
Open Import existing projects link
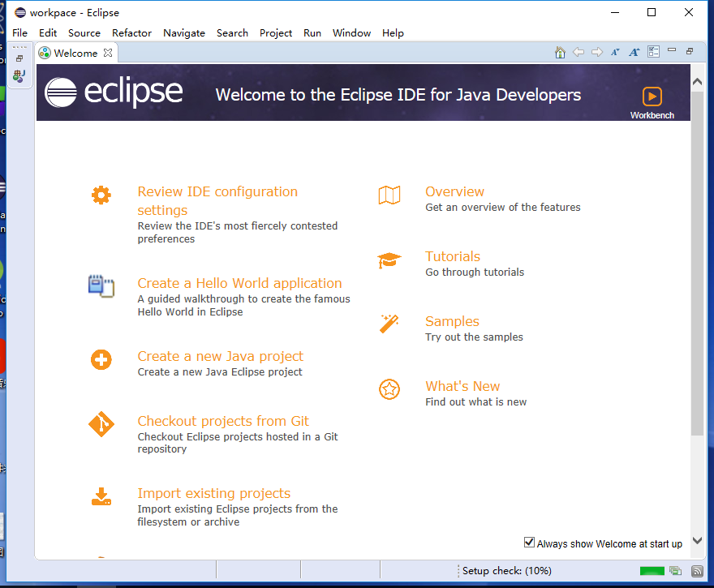click(214, 493)
